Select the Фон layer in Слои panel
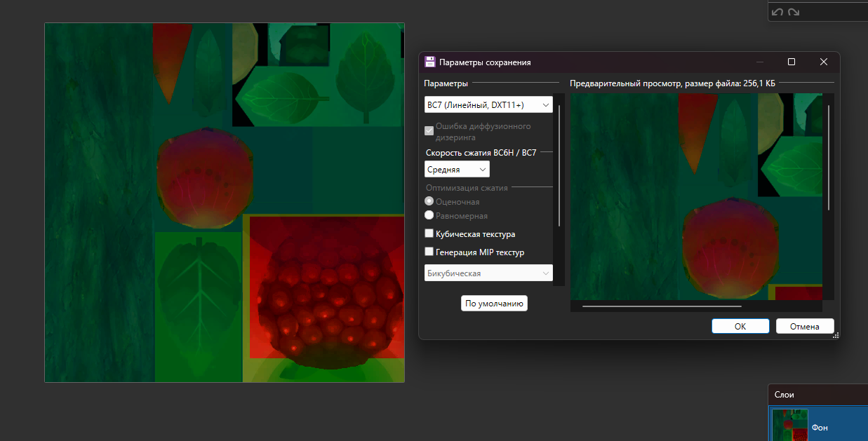Viewport: 868px width, 441px height. (x=835, y=426)
